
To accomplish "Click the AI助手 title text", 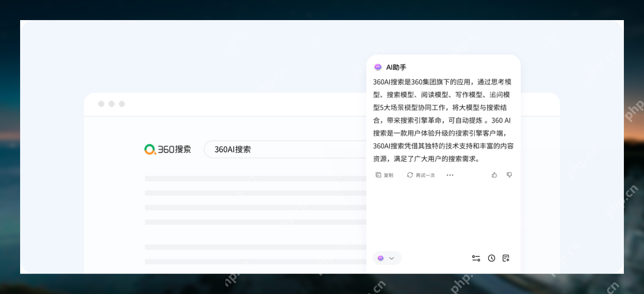I will (396, 67).
